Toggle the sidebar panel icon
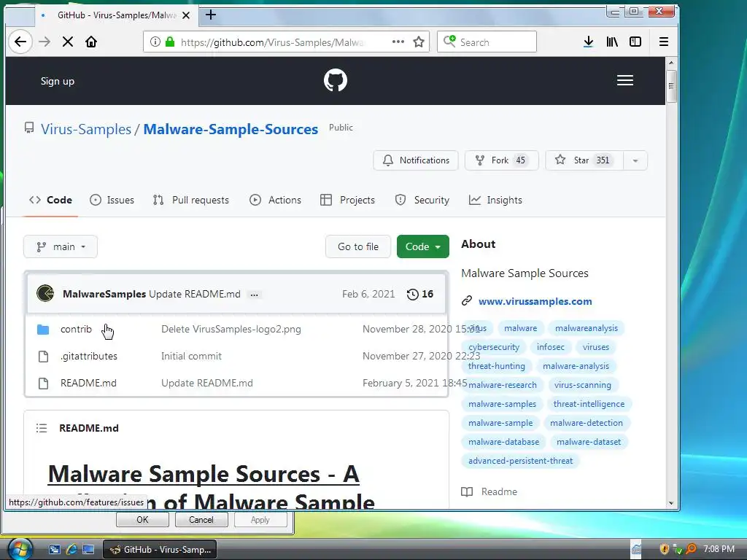 pyautogui.click(x=635, y=42)
